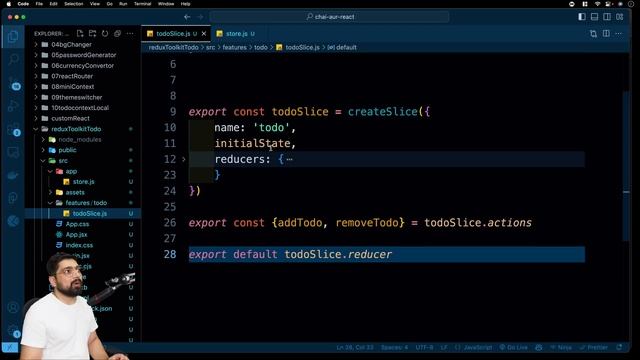Click the editor vertical scrollbar
Image resolution: width=640 pixels, height=360 pixels.
627,167
